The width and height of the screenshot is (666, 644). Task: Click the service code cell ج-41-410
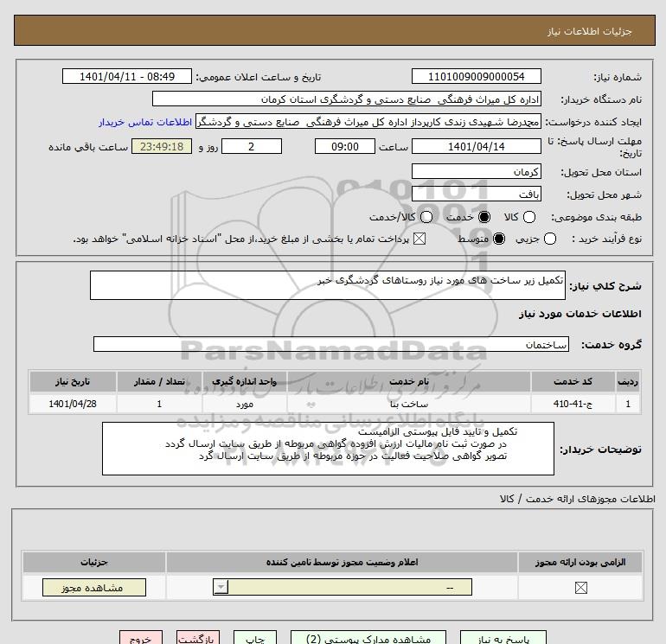[573, 404]
